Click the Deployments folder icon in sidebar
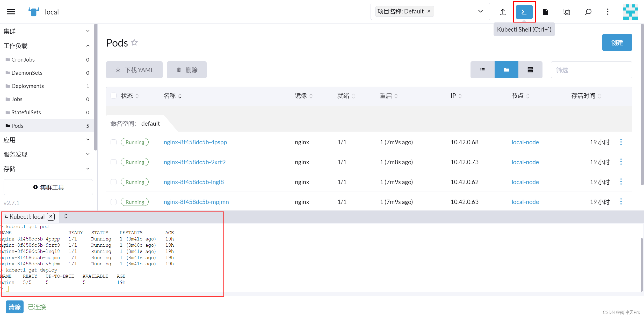The height and width of the screenshot is (317, 644). [8, 86]
